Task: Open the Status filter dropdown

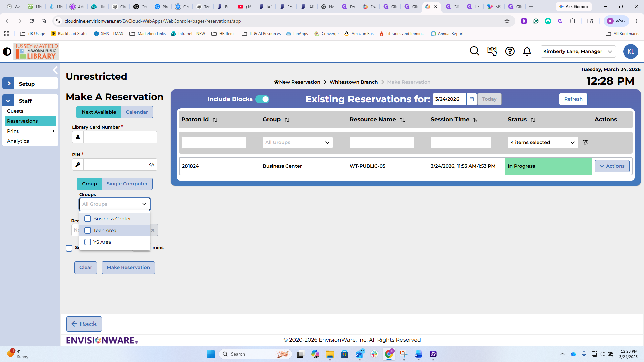Action: [542, 143]
